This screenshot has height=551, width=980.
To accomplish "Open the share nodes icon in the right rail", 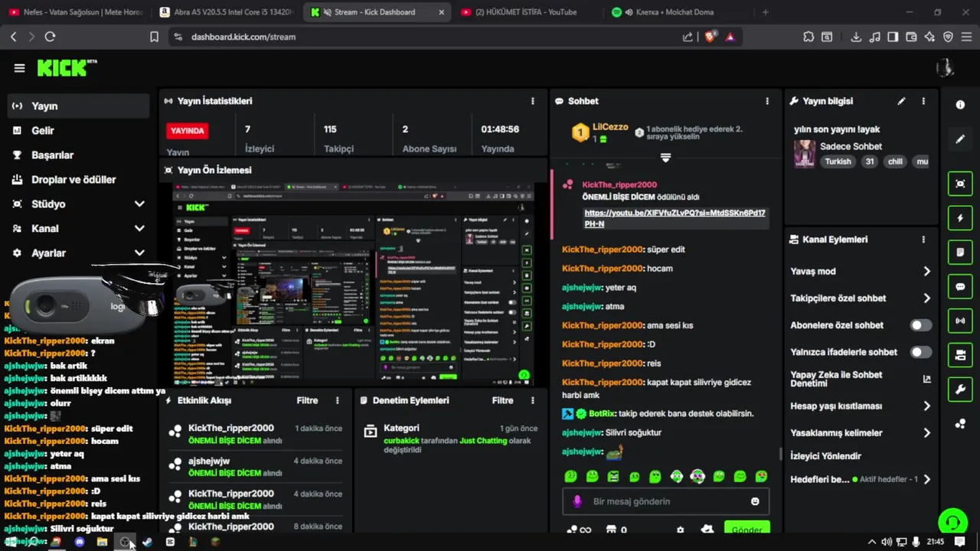I will [960, 423].
